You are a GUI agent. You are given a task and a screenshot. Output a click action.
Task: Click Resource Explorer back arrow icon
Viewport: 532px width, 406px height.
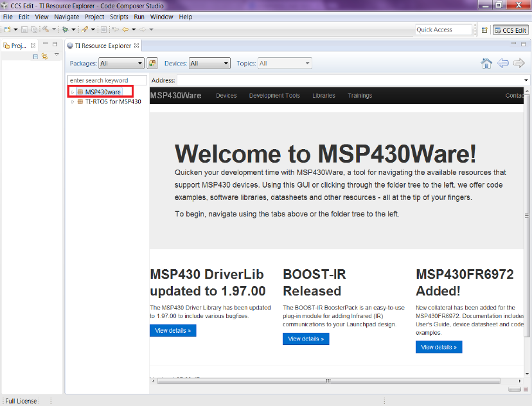[503, 63]
